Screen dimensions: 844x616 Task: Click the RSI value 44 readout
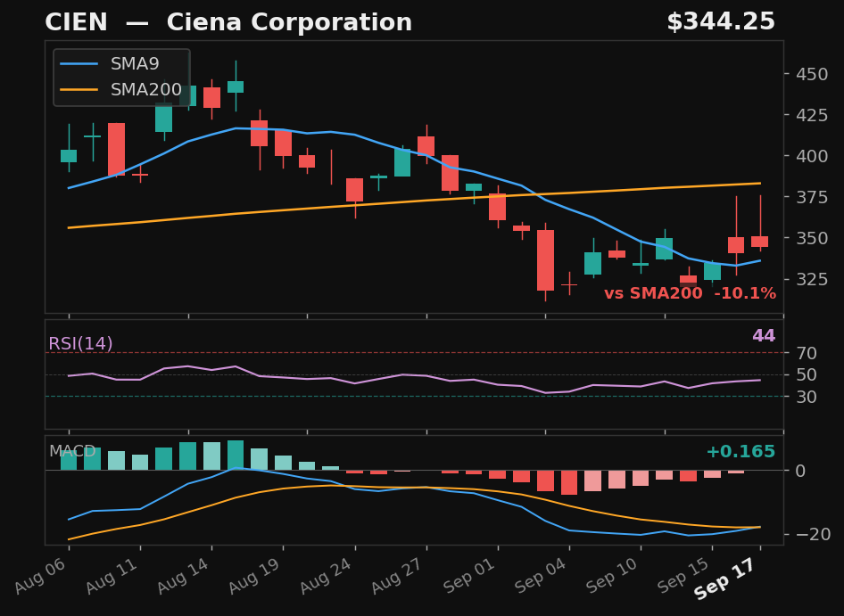[764, 336]
